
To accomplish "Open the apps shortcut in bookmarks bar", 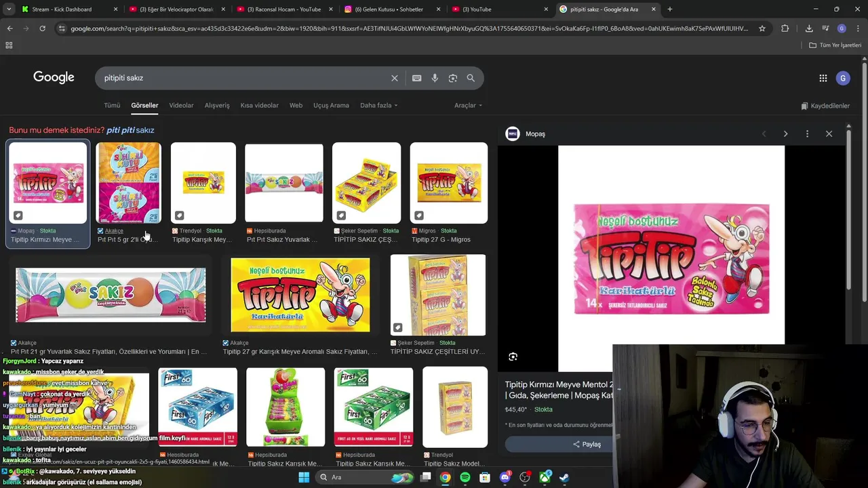I will tap(9, 45).
